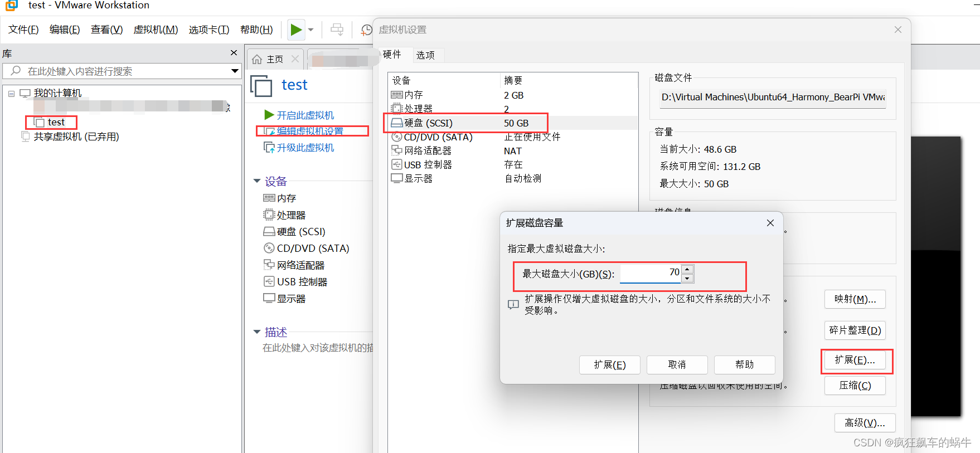
Task: Open the 选项卡(T) menu
Action: (x=209, y=30)
